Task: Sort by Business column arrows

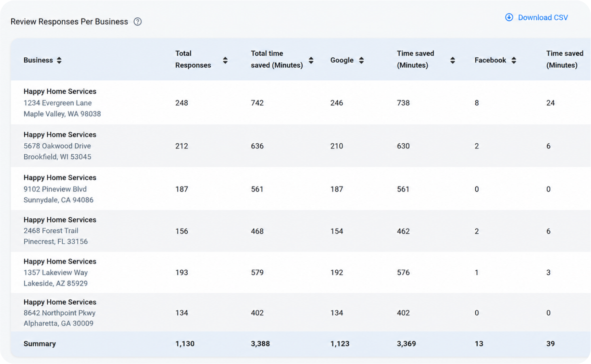Action: [59, 60]
